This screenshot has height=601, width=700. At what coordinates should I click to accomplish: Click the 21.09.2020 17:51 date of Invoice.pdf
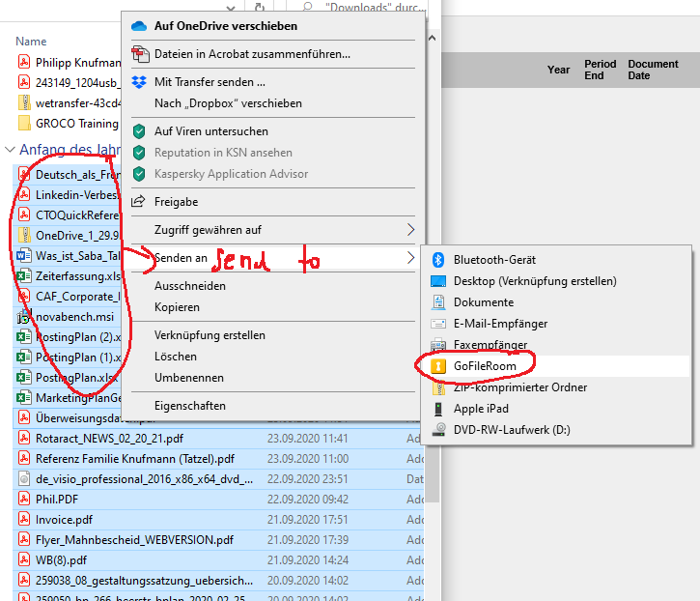coord(308,520)
